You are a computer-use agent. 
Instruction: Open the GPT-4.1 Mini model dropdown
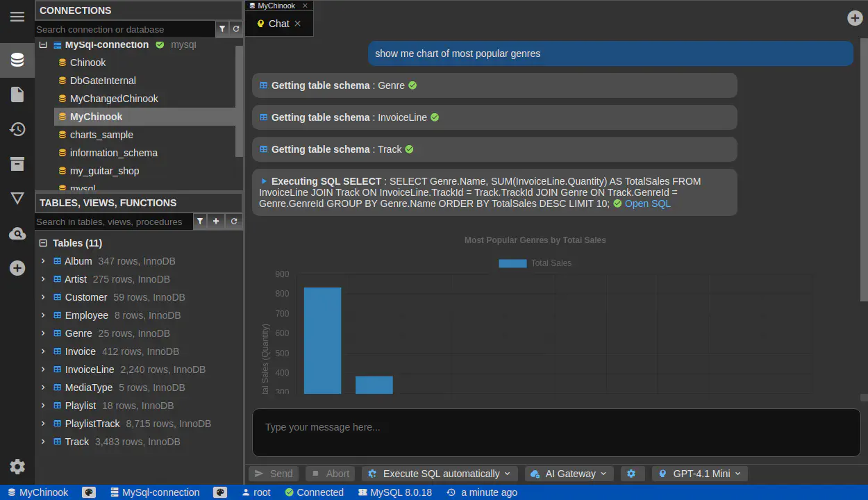click(699, 474)
